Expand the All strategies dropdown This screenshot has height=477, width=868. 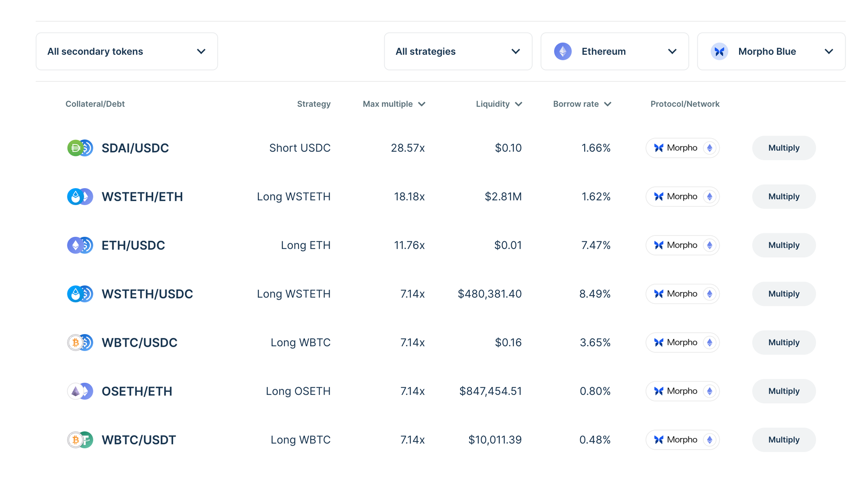tap(458, 52)
